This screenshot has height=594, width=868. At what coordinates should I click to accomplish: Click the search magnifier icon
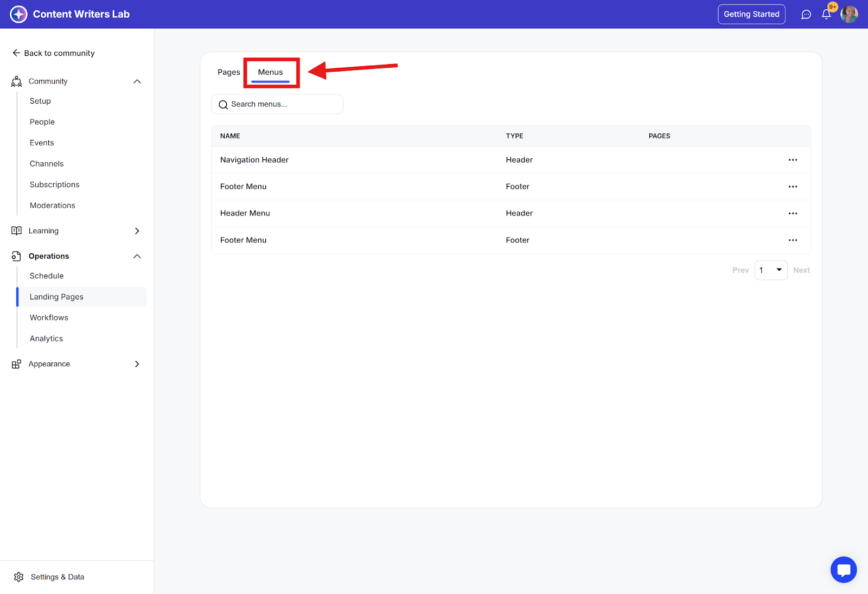click(x=223, y=105)
